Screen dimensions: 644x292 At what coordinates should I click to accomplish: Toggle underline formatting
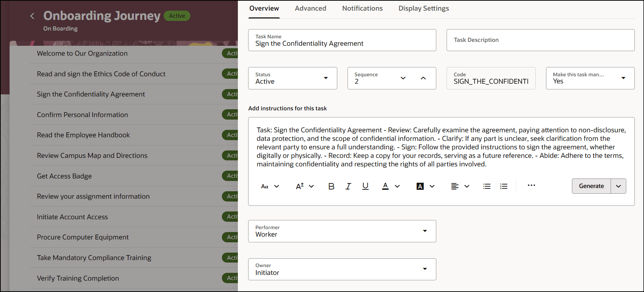365,186
